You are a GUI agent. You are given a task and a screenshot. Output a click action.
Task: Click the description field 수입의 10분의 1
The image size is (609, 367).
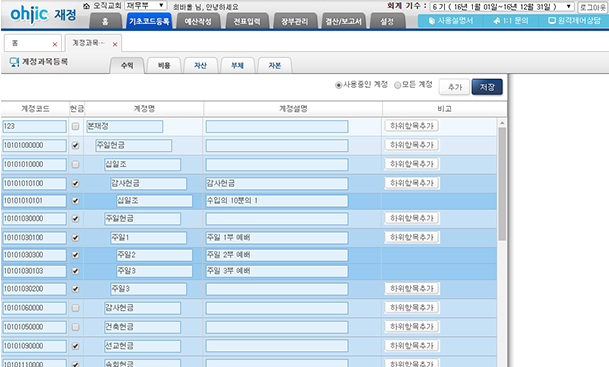(277, 201)
